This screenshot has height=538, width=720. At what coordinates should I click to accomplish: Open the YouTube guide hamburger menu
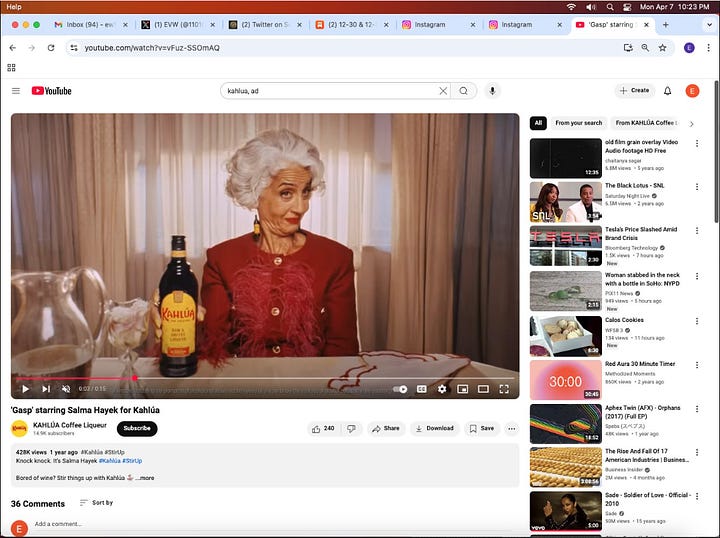(x=16, y=91)
